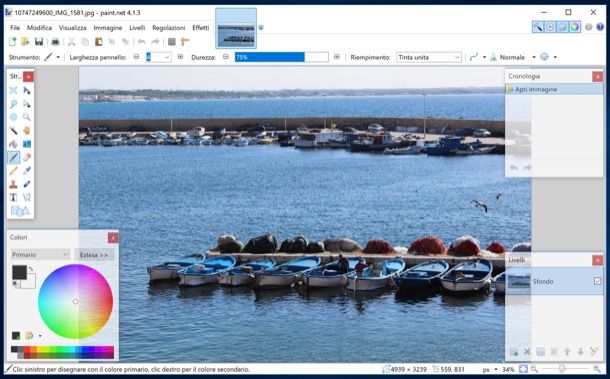The height and width of the screenshot is (379, 610).
Task: Pick a hue on the color wheel
Action: pos(75,302)
